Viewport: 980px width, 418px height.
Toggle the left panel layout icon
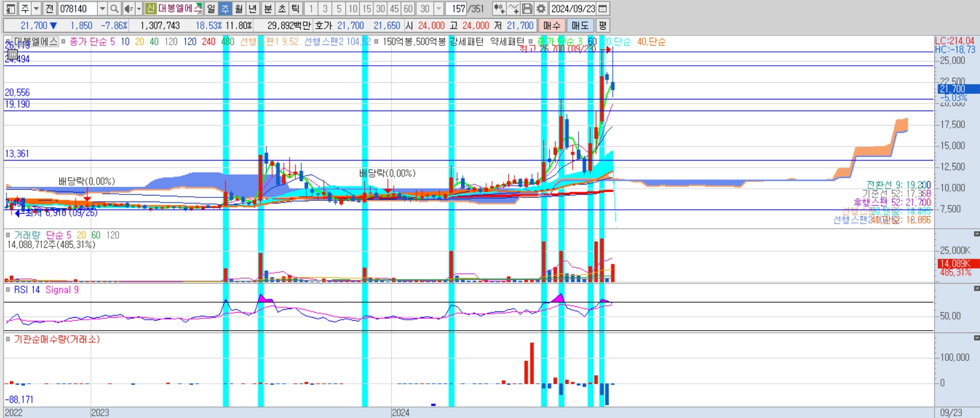(x=10, y=9)
